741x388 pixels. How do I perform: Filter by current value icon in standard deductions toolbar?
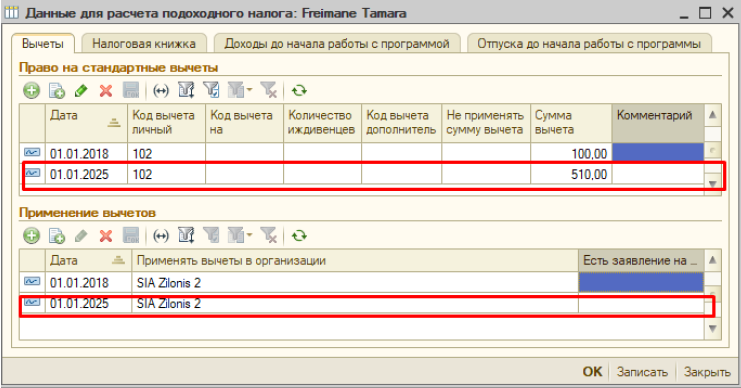211,90
